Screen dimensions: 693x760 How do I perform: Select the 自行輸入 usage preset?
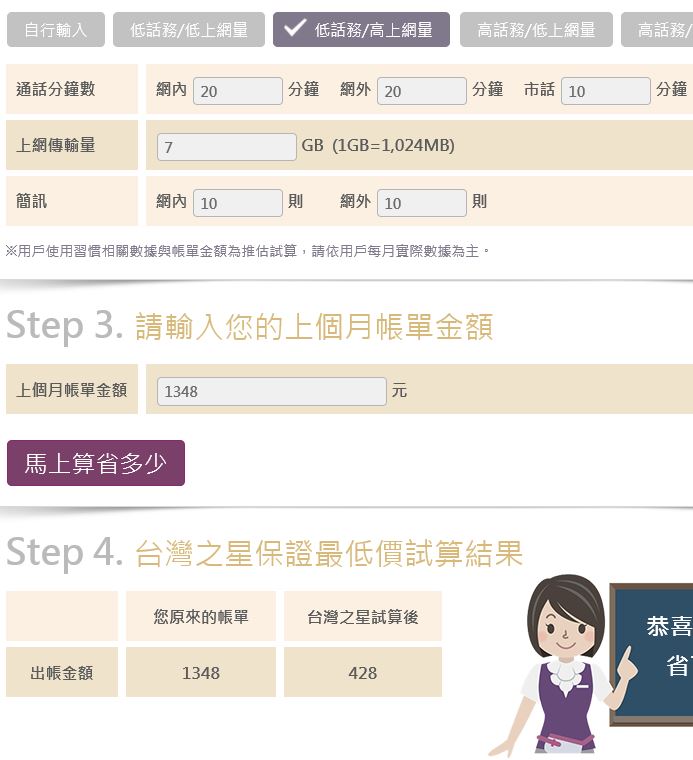56,30
